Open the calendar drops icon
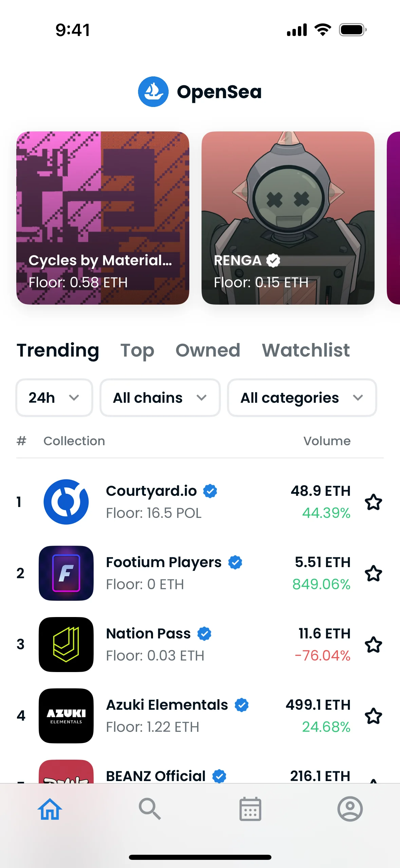This screenshot has width=400, height=868. click(x=250, y=809)
